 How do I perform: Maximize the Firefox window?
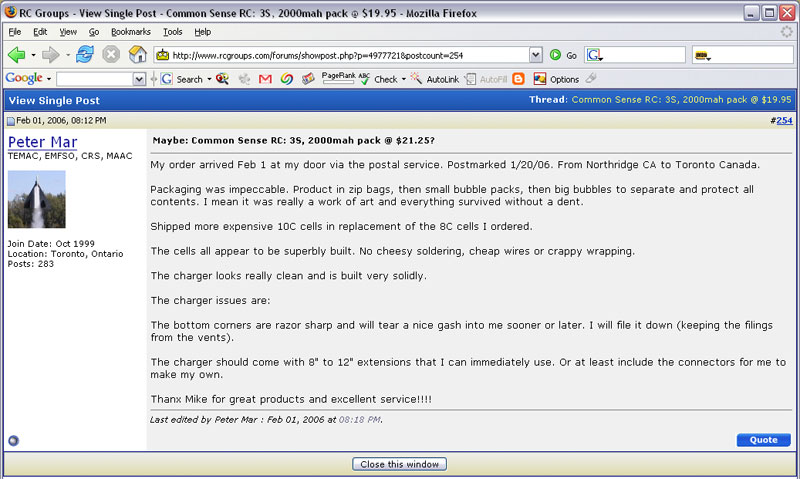click(x=769, y=13)
